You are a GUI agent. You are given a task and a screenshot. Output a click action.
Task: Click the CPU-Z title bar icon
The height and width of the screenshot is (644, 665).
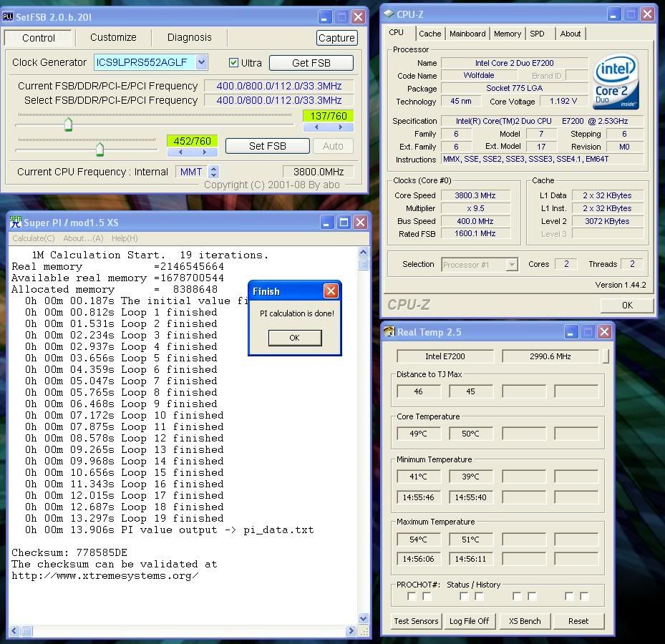point(389,14)
